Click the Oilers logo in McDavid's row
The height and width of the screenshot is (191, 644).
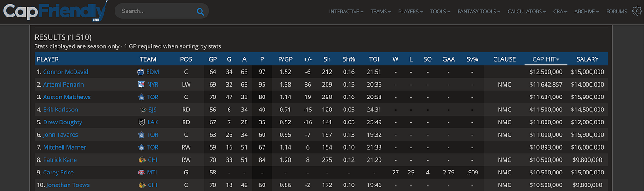141,72
